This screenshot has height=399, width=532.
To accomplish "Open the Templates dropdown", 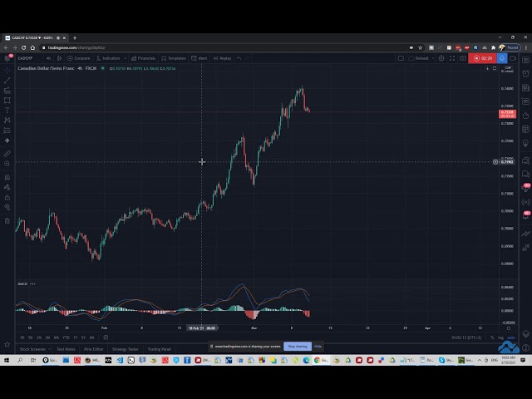I will (175, 58).
